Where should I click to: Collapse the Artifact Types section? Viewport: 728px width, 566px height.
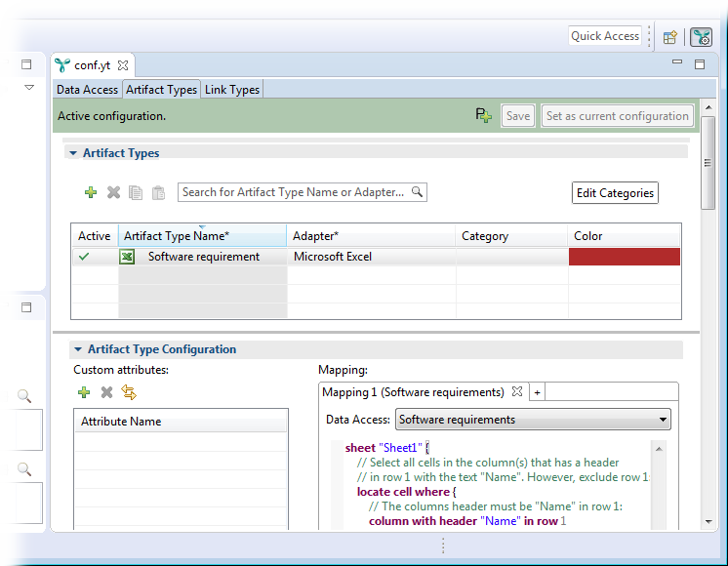pos(73,153)
